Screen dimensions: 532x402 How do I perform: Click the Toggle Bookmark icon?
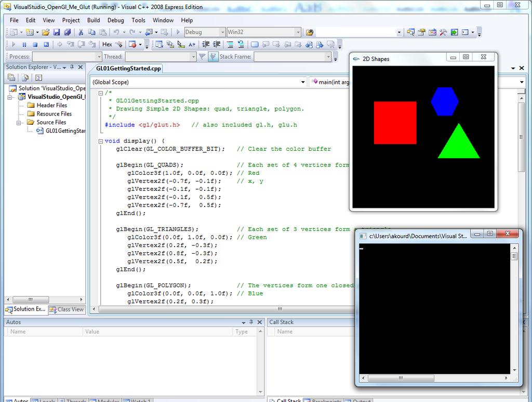[255, 44]
